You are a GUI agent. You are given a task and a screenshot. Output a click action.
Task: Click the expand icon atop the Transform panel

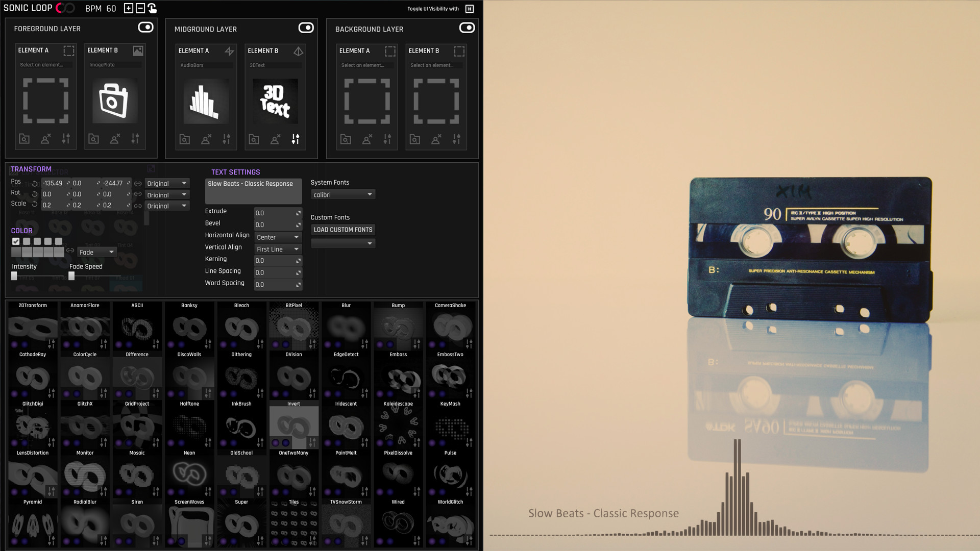coord(151,168)
